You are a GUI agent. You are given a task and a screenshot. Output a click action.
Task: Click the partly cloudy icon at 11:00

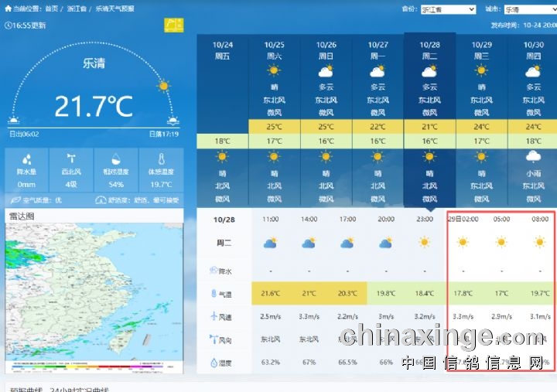[x=270, y=243]
